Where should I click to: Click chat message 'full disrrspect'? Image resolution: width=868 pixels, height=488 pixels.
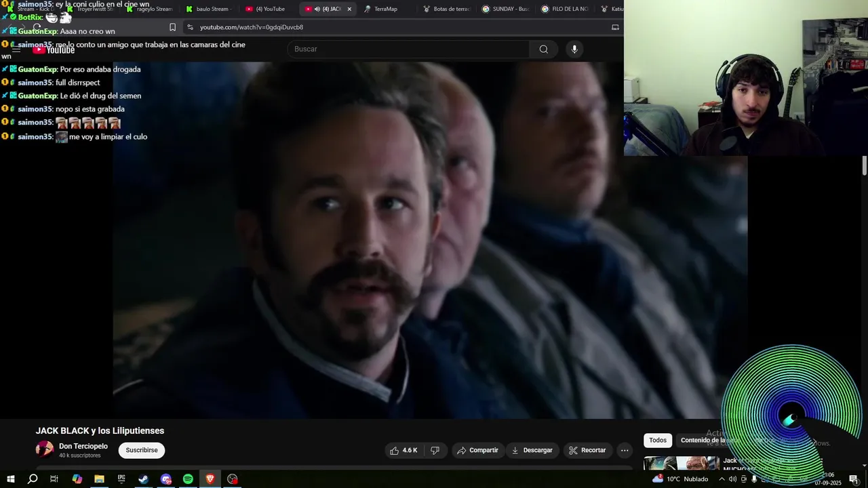coord(77,83)
